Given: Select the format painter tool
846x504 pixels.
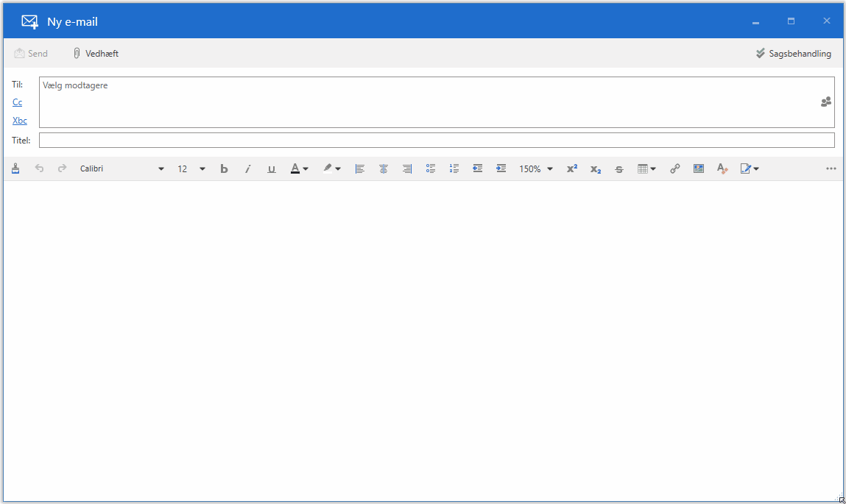Looking at the screenshot, I should click(15, 168).
